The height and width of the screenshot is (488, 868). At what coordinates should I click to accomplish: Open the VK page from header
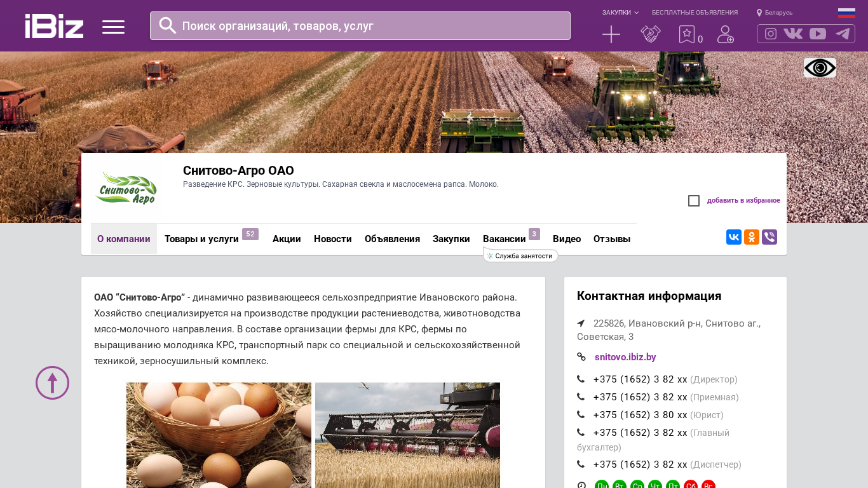(x=793, y=34)
